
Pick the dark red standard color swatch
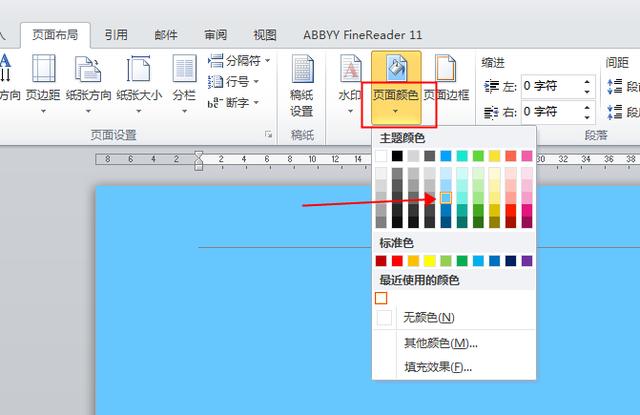click(381, 261)
